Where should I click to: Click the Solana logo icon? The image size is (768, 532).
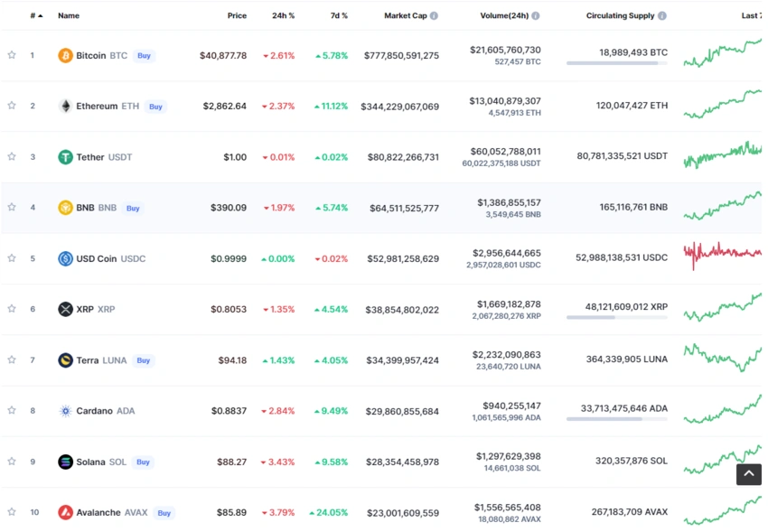(65, 462)
